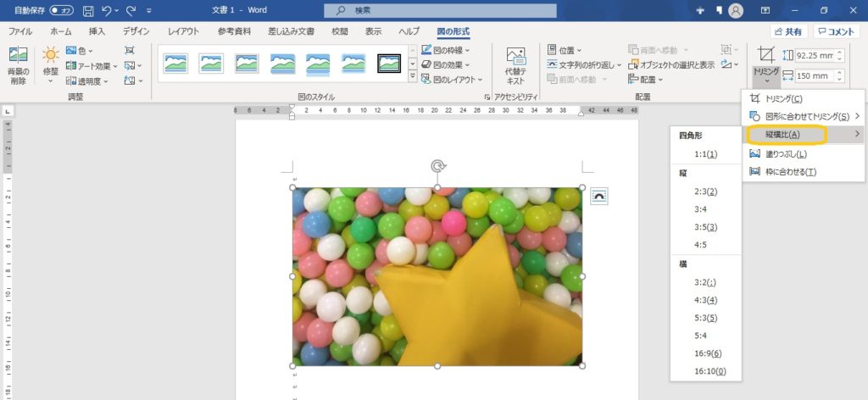Open the アート効果 dropdown

pos(92,65)
